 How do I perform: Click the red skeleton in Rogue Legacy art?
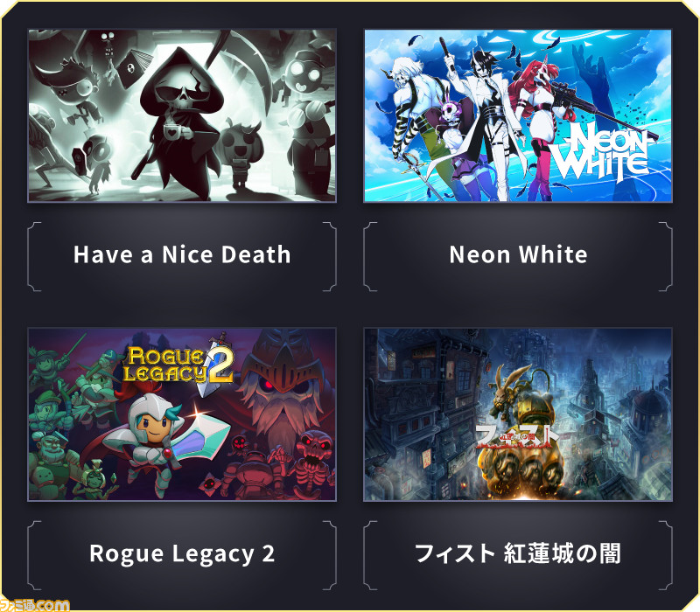point(312,464)
